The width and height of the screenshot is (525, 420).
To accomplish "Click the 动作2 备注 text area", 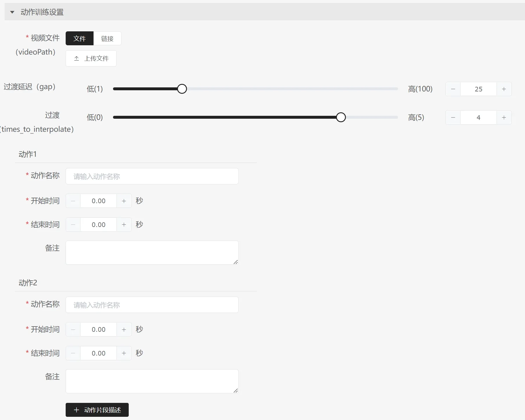I will (152, 381).
